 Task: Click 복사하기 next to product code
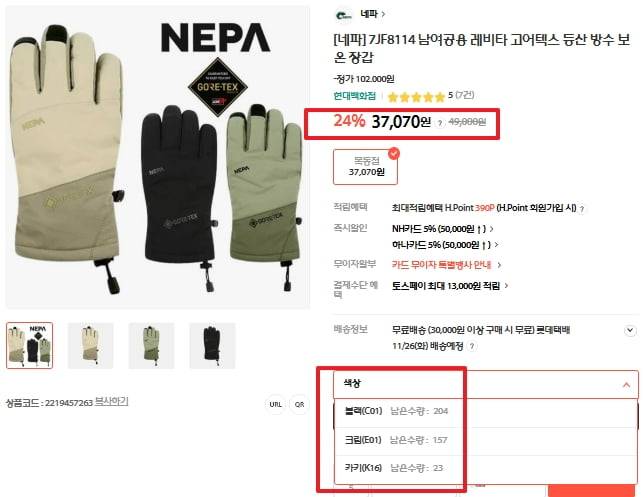point(112,402)
